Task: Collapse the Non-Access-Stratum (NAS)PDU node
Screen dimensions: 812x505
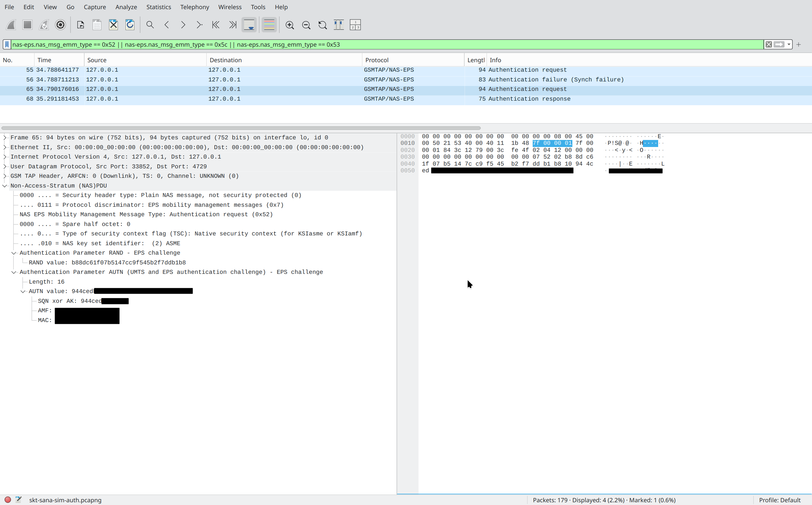Action: click(5, 186)
